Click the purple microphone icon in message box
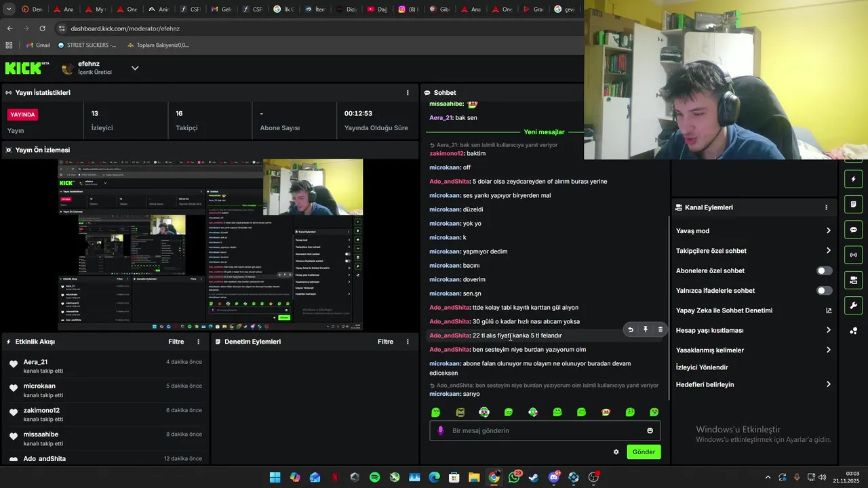 (x=441, y=430)
